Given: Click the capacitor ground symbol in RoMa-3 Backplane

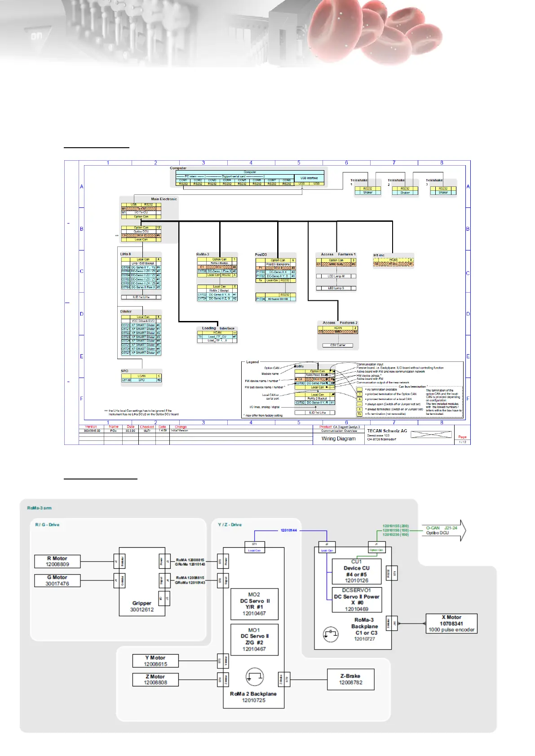Looking at the screenshot, I should point(331,633).
